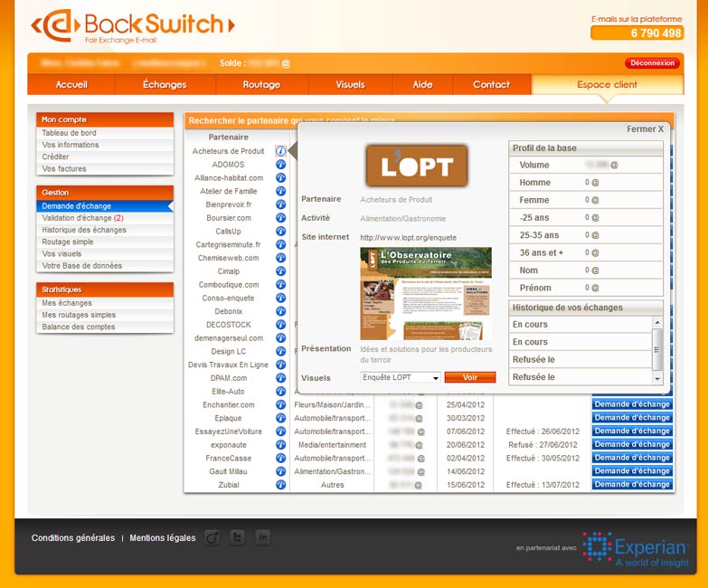Viewport: 708px width, 588px height.
Task: Open info icon for Cimalp
Action: coord(280,271)
